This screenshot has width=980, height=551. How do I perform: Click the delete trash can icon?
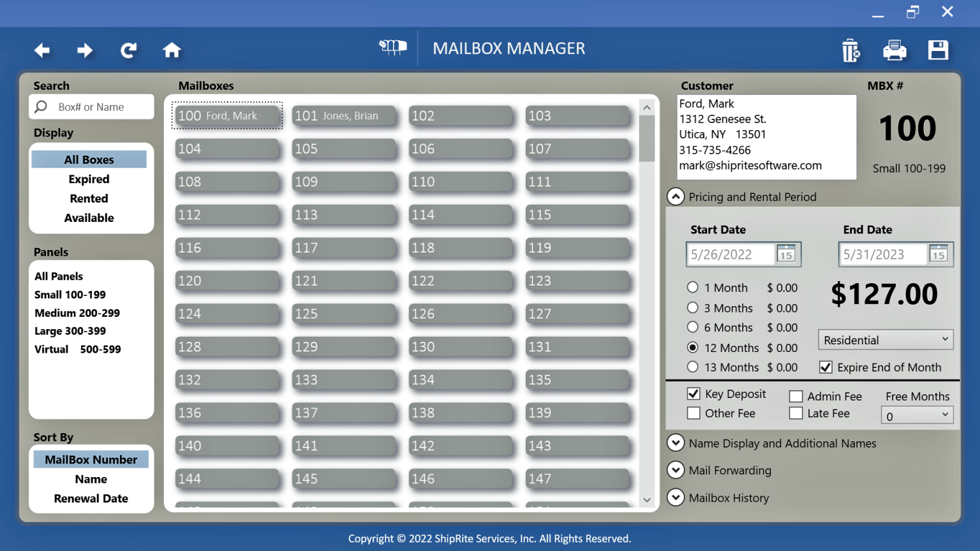850,50
